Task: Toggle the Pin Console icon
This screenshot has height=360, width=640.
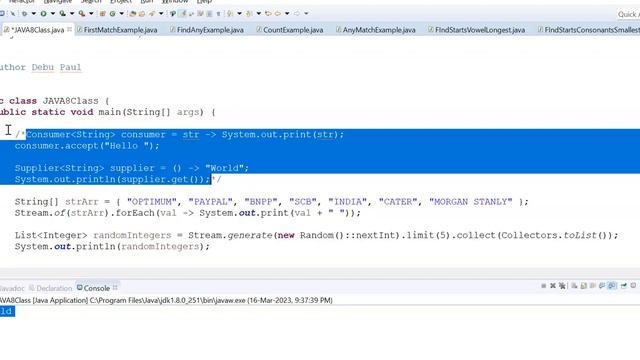Action: coord(623,286)
